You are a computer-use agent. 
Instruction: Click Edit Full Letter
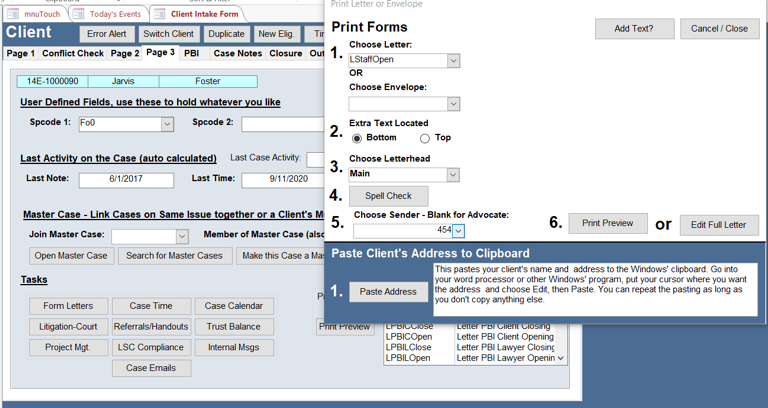718,225
